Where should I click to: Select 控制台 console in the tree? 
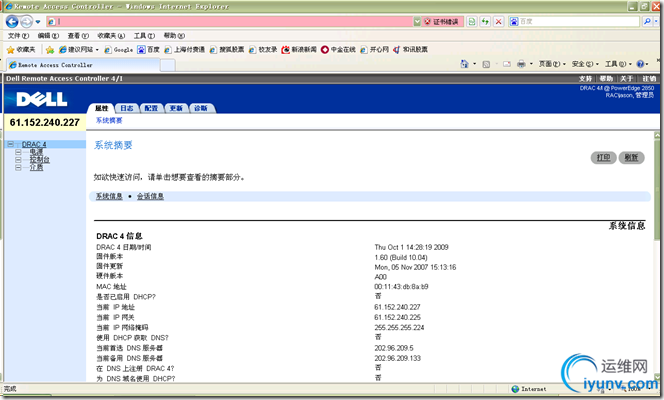tap(39, 160)
